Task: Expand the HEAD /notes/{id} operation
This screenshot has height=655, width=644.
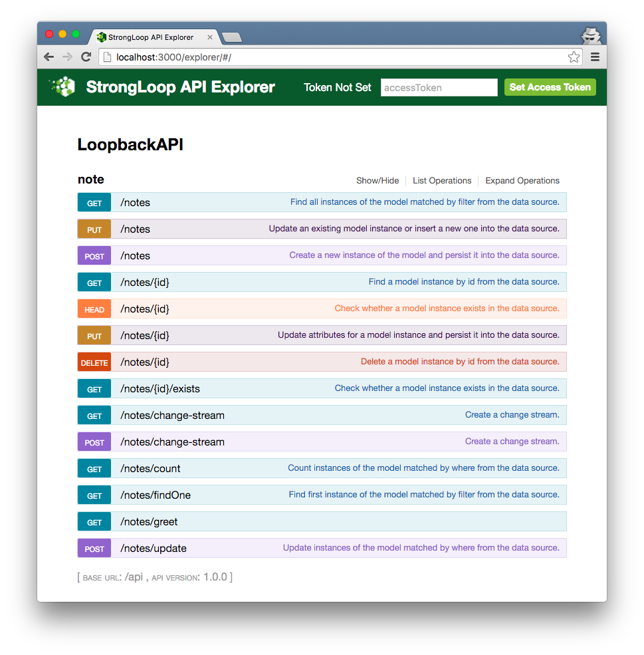Action: (x=322, y=309)
